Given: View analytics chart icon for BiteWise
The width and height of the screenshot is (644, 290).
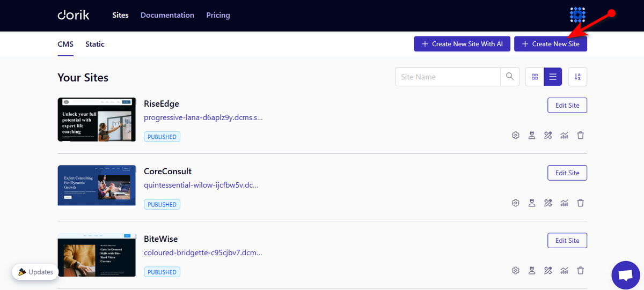Looking at the screenshot, I should pos(564,271).
